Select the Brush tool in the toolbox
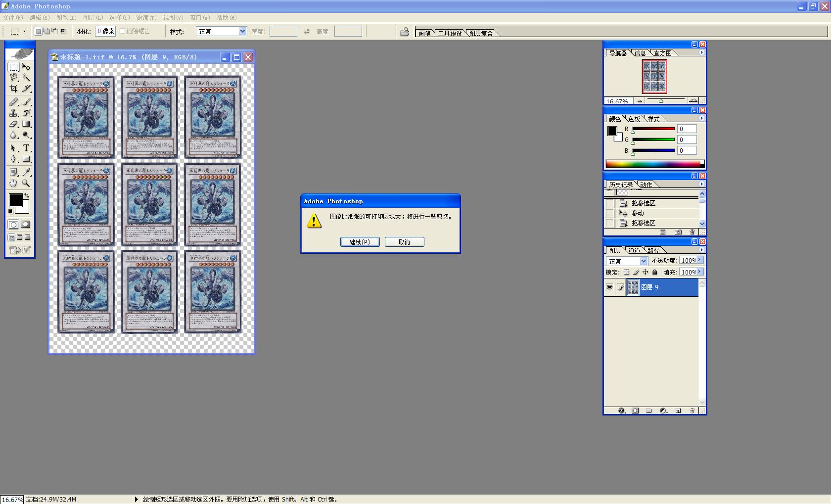Viewport: 831px width, 504px height. pos(26,102)
